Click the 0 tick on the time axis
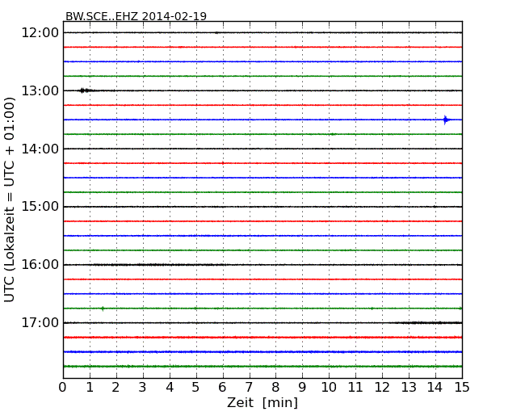525x420 pixels. pyautogui.click(x=63, y=388)
